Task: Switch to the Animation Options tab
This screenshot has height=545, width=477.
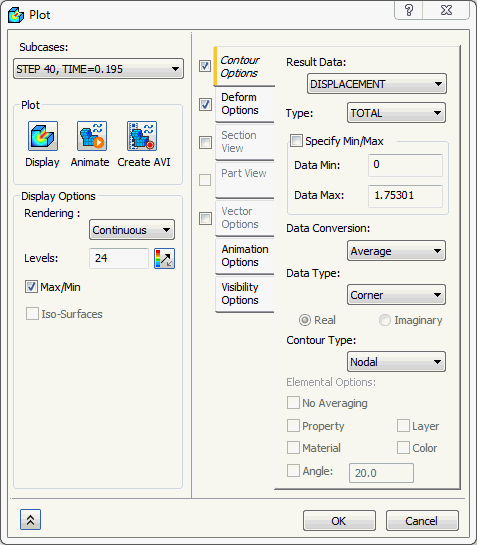Action: 245,256
